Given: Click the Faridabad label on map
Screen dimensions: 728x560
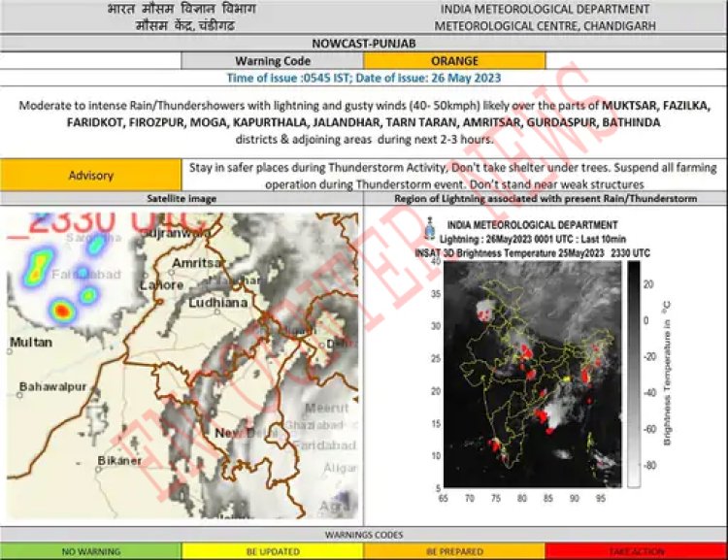Looking at the screenshot, I should (x=324, y=445).
